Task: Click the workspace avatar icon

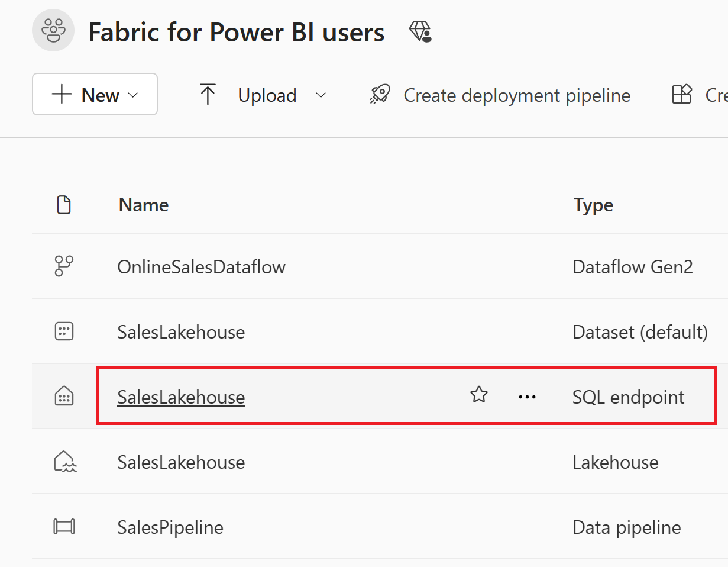Action: coord(53,30)
